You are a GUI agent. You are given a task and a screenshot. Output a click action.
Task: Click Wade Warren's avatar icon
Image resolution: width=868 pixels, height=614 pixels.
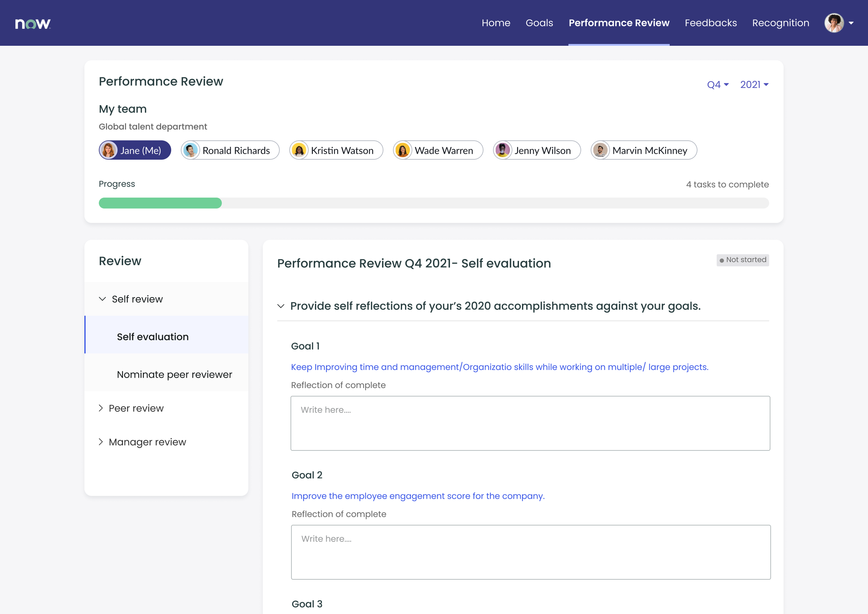point(402,151)
